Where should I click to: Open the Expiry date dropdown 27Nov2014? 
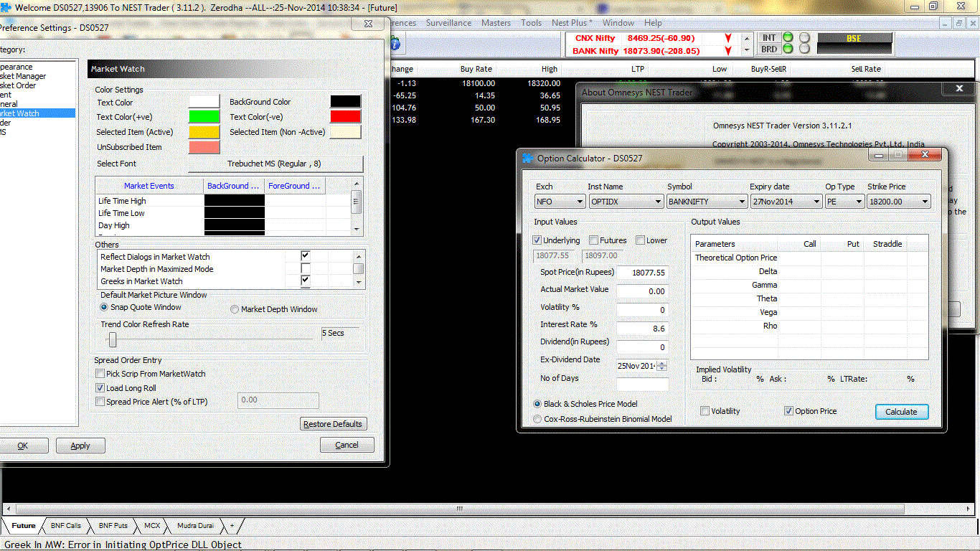click(x=786, y=202)
